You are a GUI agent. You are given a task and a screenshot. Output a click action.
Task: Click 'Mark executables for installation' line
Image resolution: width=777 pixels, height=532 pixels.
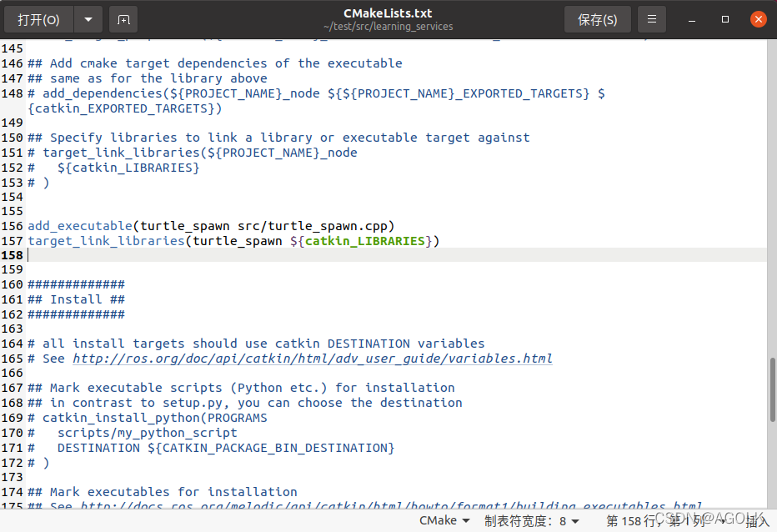[x=163, y=492]
